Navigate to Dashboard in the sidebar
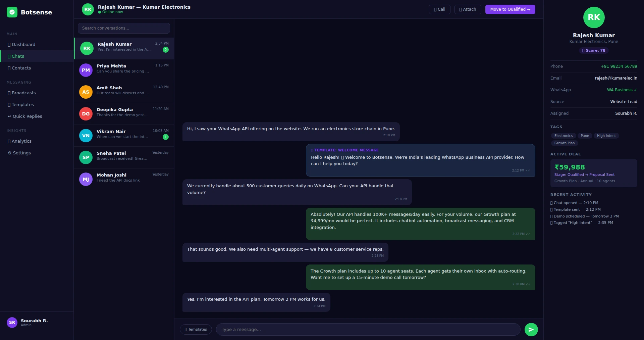 (9, 44)
